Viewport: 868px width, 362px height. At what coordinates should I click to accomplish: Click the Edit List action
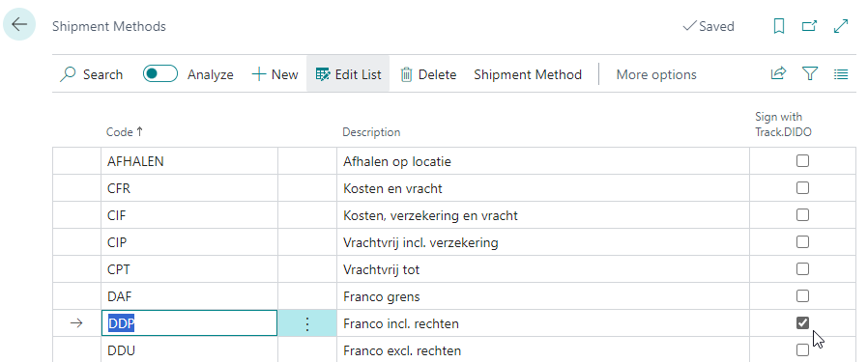pyautogui.click(x=348, y=74)
